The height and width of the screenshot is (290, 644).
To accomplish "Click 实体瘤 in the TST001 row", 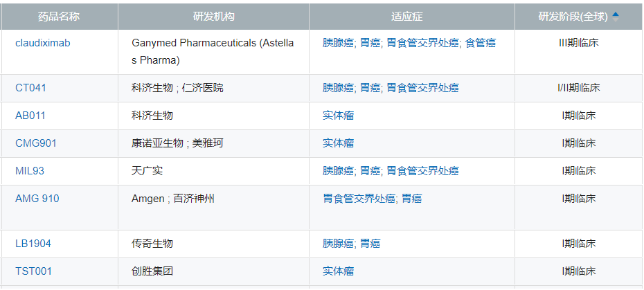I will click(x=338, y=271).
